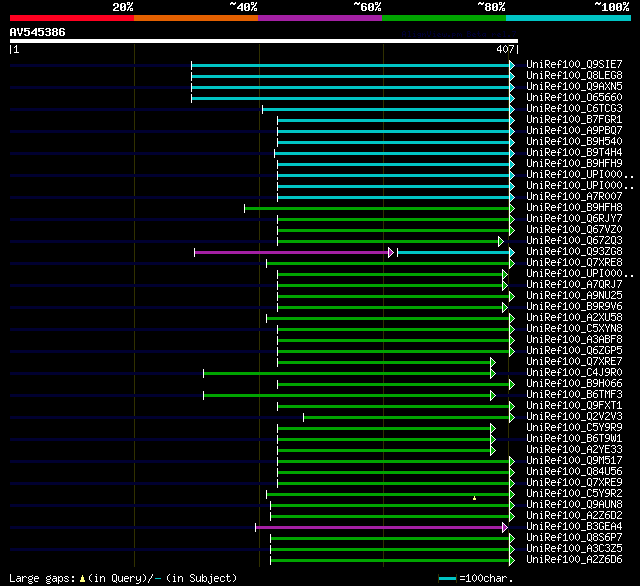Viewport: 640px width, 586px height.
Task: Click the UniRef100_C5XYN8 label
Action: click(x=574, y=329)
